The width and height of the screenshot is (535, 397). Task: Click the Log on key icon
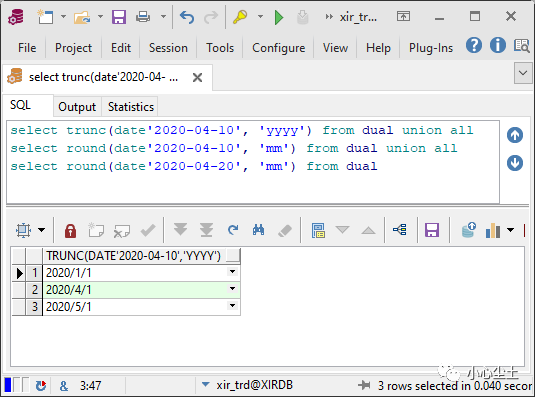240,17
